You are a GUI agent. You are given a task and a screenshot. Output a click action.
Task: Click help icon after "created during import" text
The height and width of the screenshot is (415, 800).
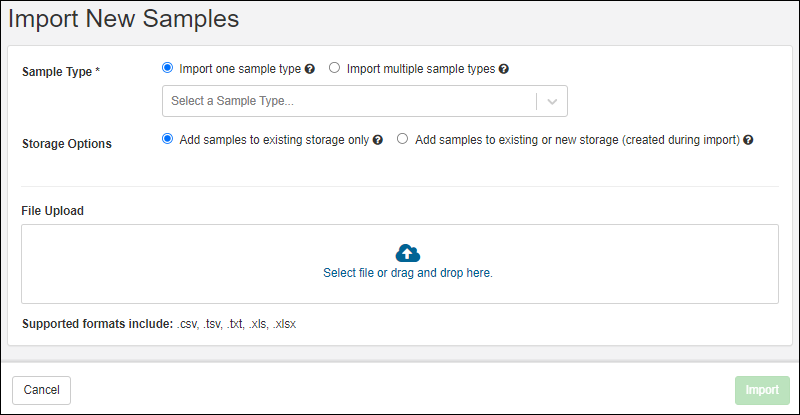tap(749, 141)
